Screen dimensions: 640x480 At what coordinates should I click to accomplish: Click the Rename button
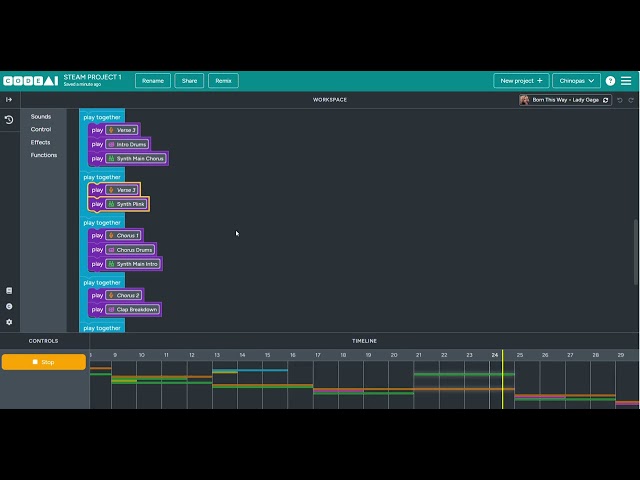tap(153, 81)
